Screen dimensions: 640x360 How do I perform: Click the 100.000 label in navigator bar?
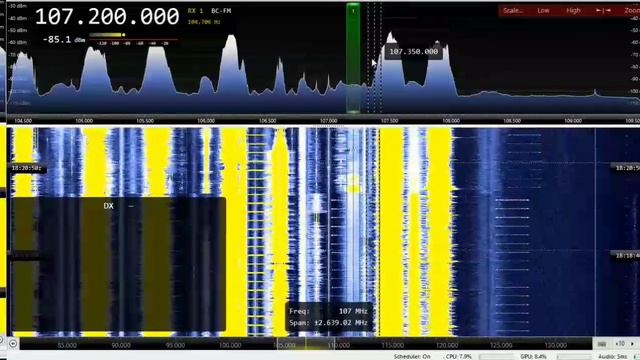[230, 345]
